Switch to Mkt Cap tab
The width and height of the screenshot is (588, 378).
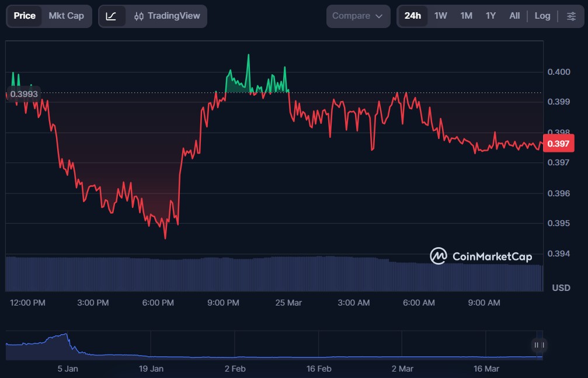(66, 16)
